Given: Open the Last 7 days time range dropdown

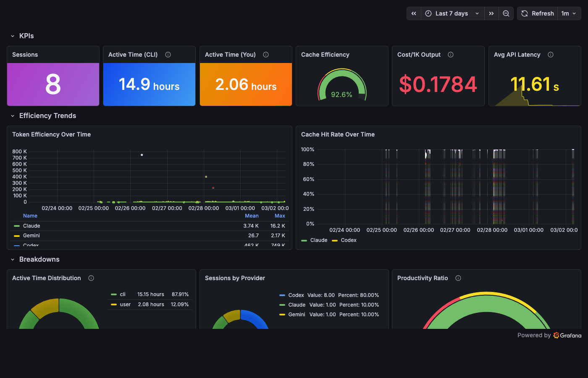Looking at the screenshot, I should click(x=452, y=13).
